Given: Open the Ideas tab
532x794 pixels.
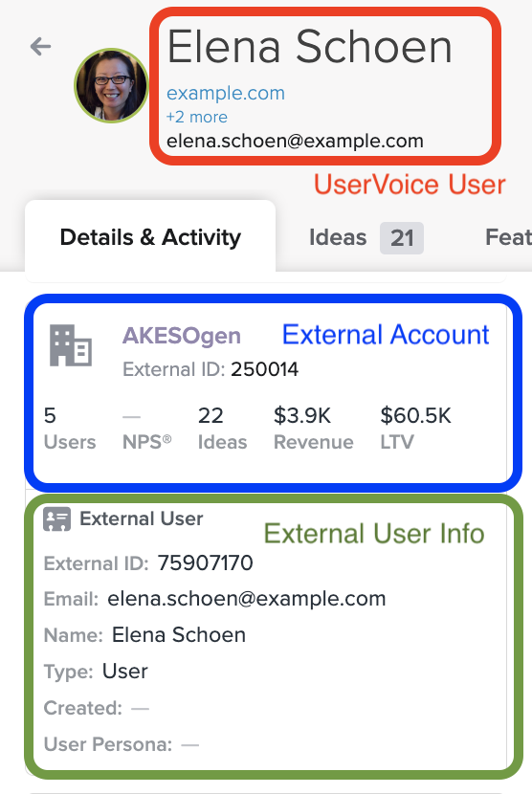Looking at the screenshot, I should tap(366, 237).
